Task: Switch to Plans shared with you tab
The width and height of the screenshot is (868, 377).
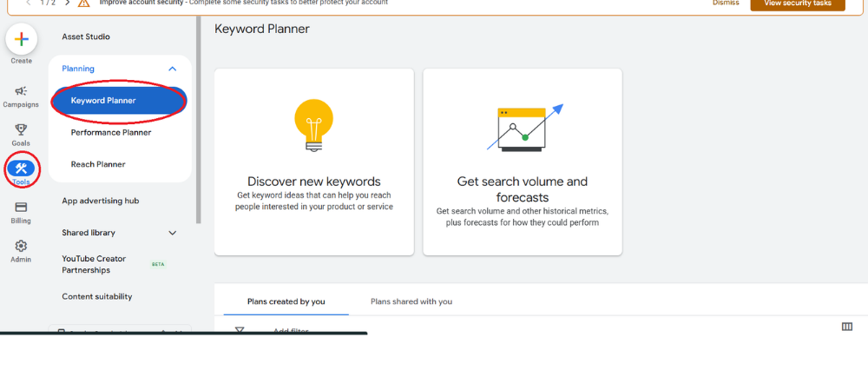Action: click(x=411, y=301)
